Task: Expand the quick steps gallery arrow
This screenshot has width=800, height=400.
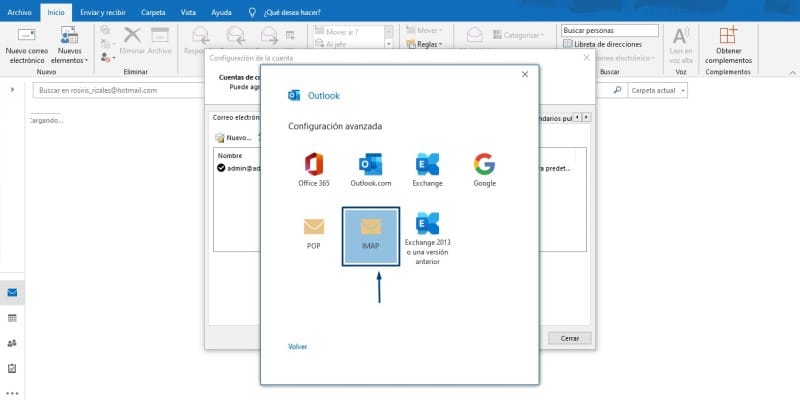Action: coord(389,44)
